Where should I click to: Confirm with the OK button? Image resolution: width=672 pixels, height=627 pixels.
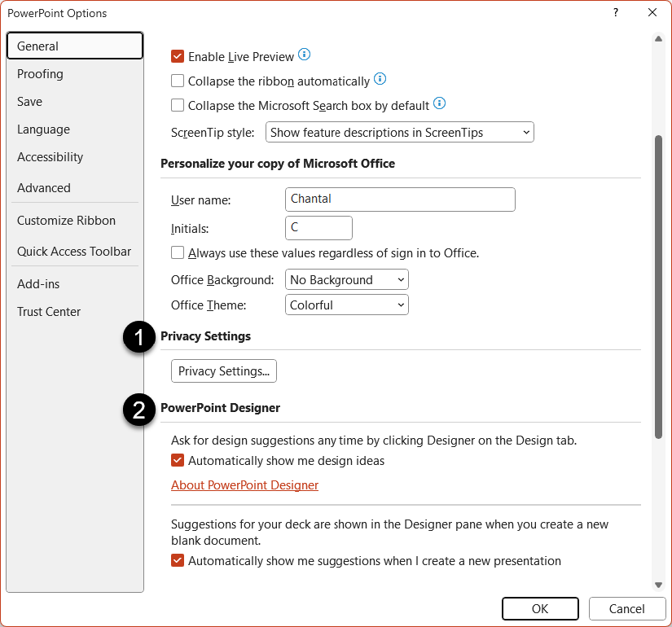pos(540,608)
